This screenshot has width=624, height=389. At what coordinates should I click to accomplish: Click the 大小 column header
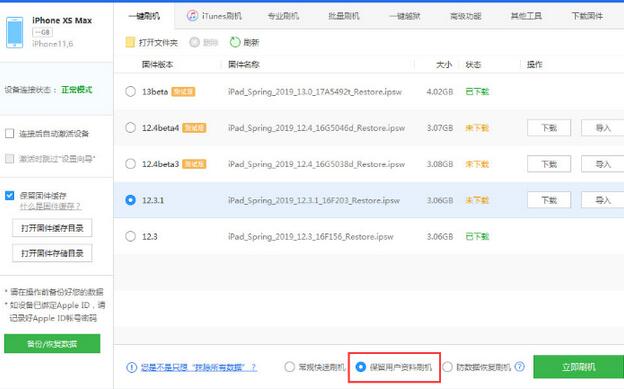coord(444,65)
